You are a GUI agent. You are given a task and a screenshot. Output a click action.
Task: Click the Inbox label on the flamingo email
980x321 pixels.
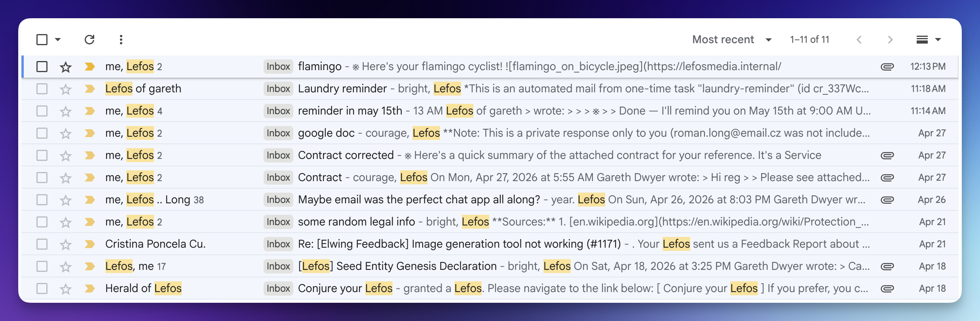pyautogui.click(x=278, y=67)
